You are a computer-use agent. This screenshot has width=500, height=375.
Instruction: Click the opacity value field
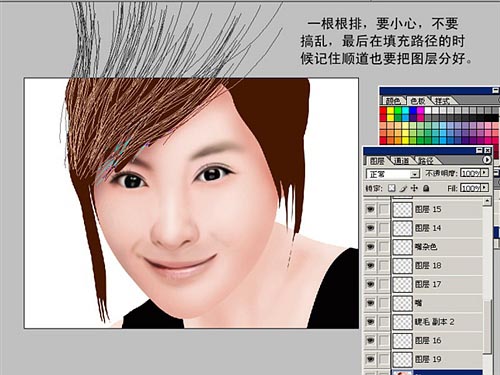point(470,173)
